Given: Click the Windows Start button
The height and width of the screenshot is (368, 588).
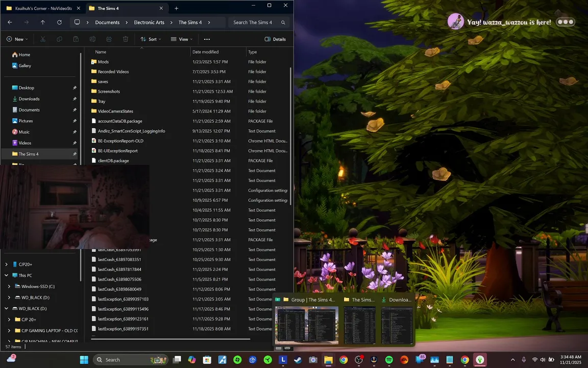Looking at the screenshot, I should (x=84, y=360).
